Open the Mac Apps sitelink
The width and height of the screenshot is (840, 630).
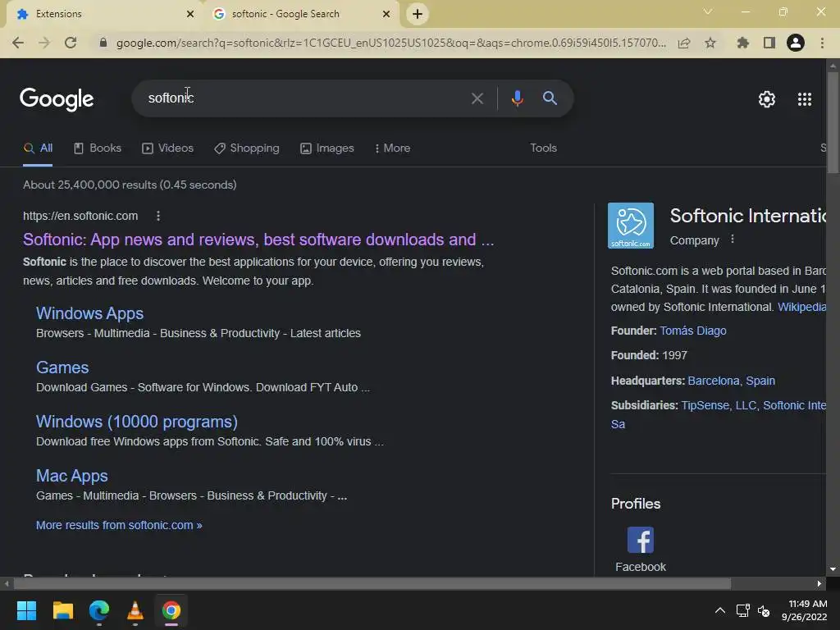(x=72, y=476)
